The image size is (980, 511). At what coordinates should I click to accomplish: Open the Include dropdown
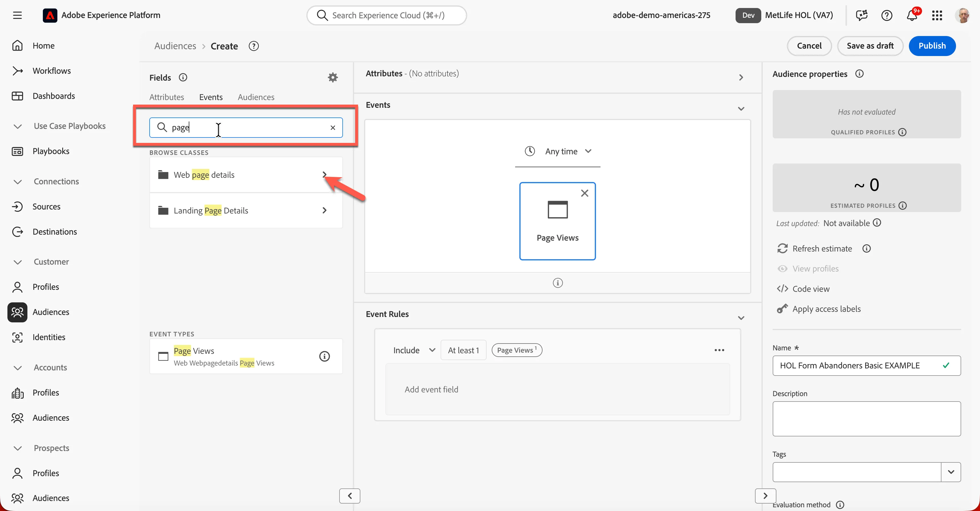[414, 350]
